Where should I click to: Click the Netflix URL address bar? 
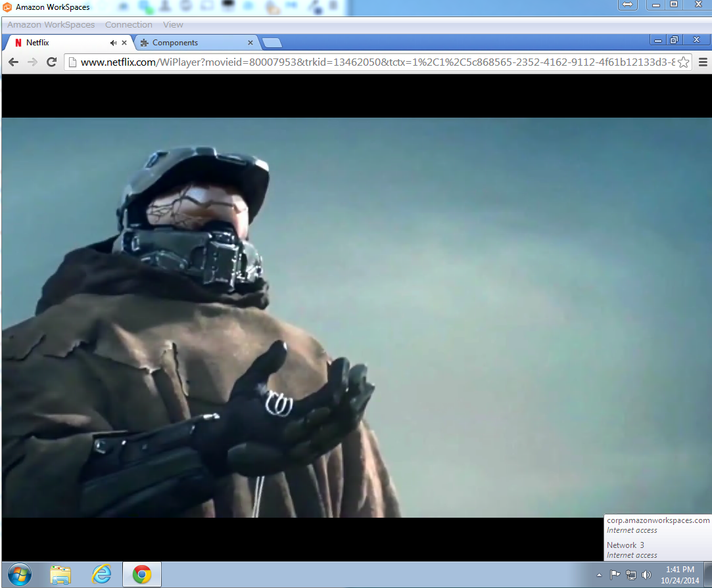[377, 62]
